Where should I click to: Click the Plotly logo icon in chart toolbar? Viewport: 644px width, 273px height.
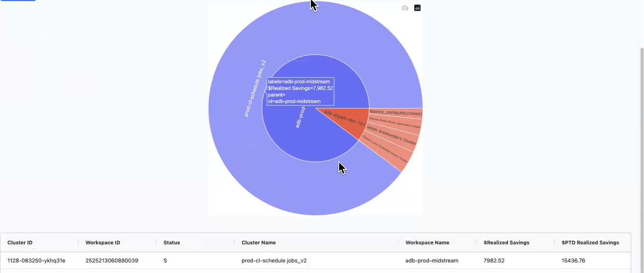click(x=417, y=8)
